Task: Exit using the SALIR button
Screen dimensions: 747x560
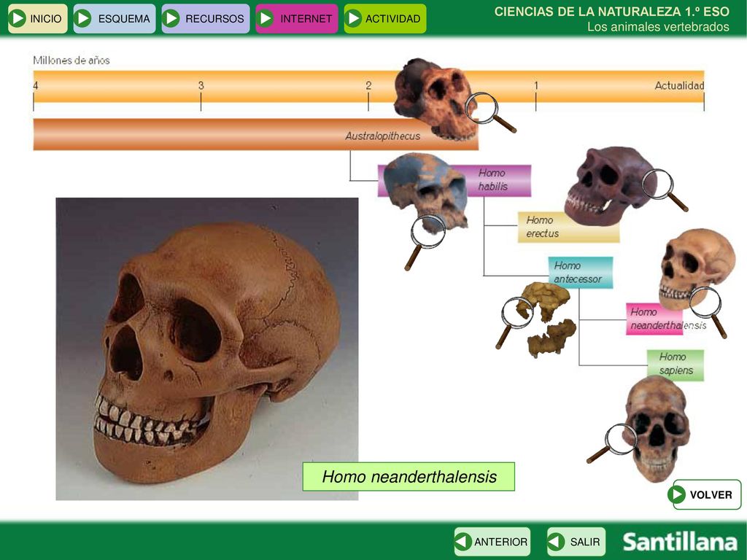Action: point(576,542)
